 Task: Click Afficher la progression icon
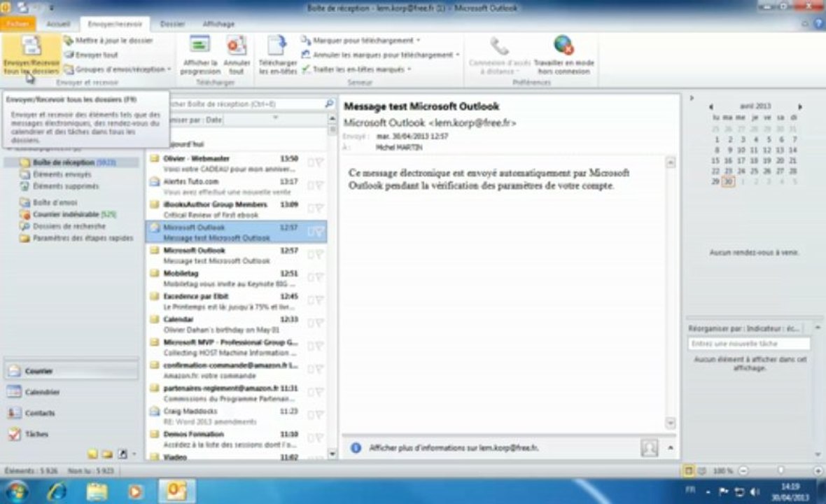click(x=199, y=55)
